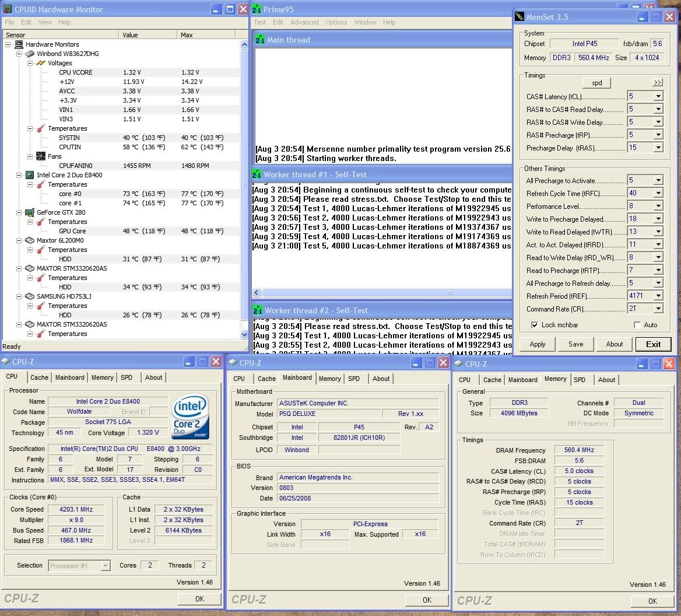Viewport: 681px width, 616px height.
Task: Click the Worker thread #1 window icon
Action: coord(256,174)
